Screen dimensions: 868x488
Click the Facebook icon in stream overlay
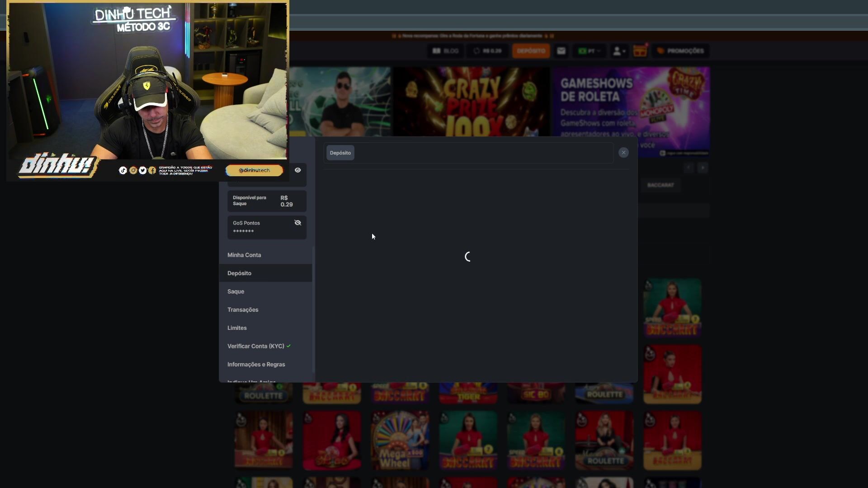pos(152,170)
